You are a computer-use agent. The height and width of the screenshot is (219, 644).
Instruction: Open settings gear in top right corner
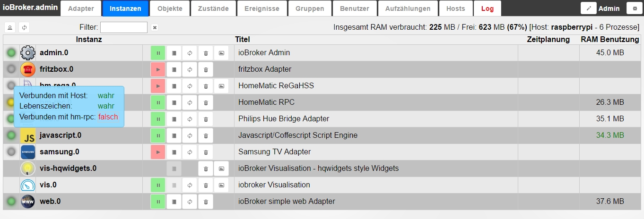635,8
